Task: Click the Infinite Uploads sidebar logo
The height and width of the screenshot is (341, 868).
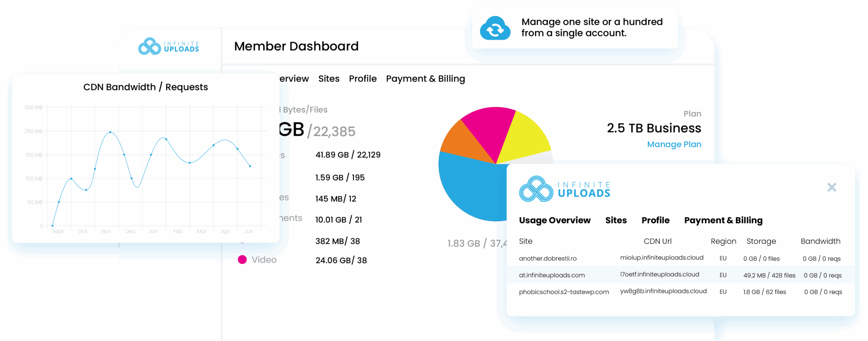Action: click(x=169, y=46)
